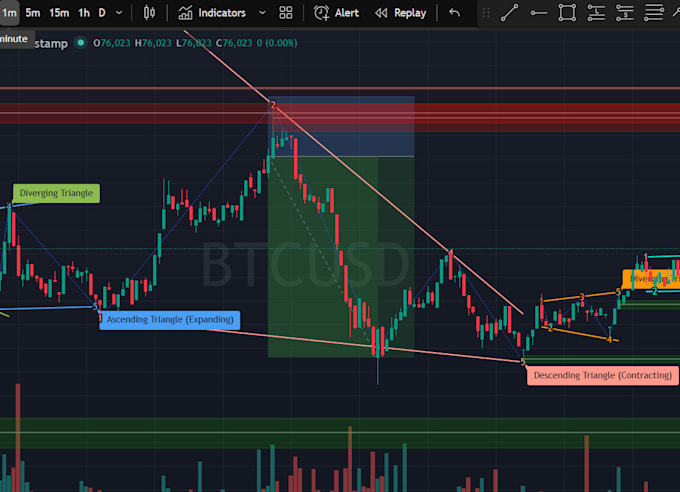
Task: Click the H76,023 high price value
Action: 153,43
